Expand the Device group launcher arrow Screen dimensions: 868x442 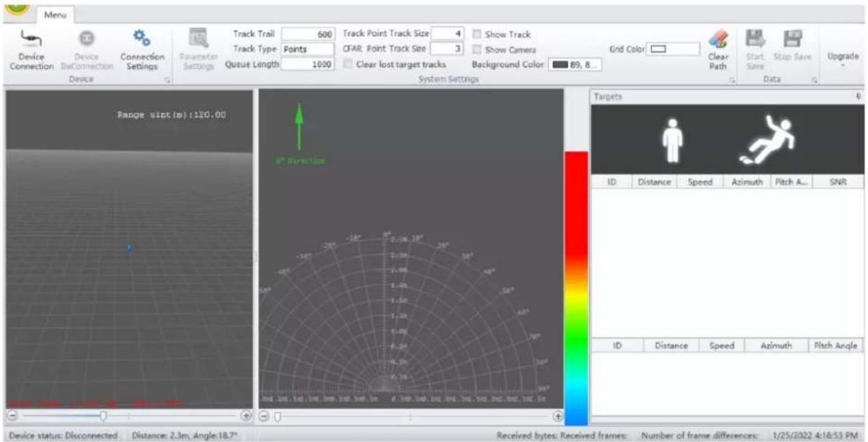[x=166, y=81]
